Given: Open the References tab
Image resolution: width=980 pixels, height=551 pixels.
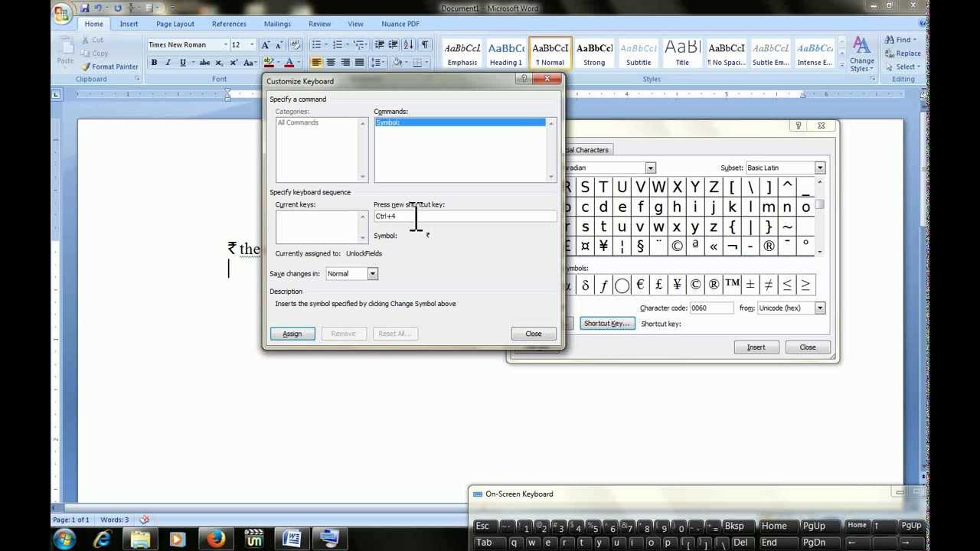Looking at the screenshot, I should click(x=229, y=24).
